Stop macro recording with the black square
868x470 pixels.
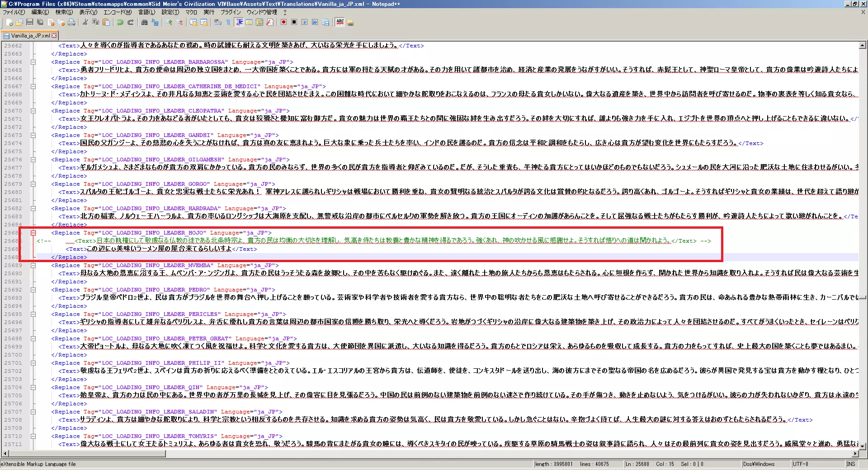tap(294, 22)
